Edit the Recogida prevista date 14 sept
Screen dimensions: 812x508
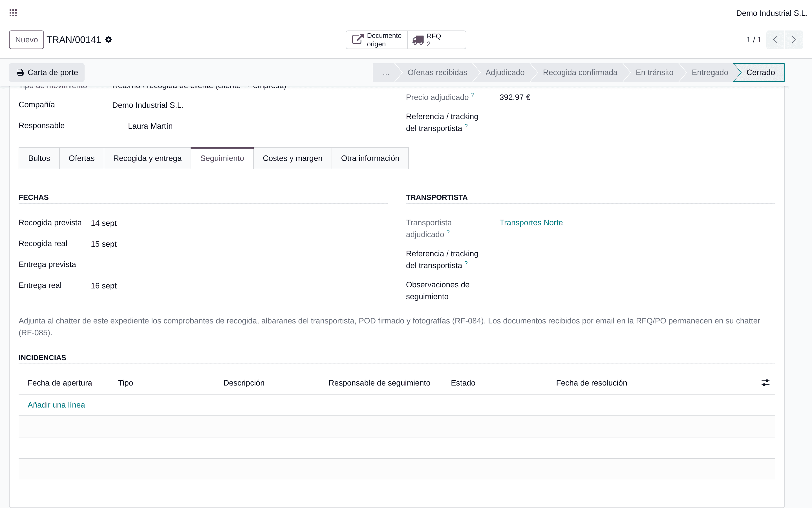tap(104, 223)
